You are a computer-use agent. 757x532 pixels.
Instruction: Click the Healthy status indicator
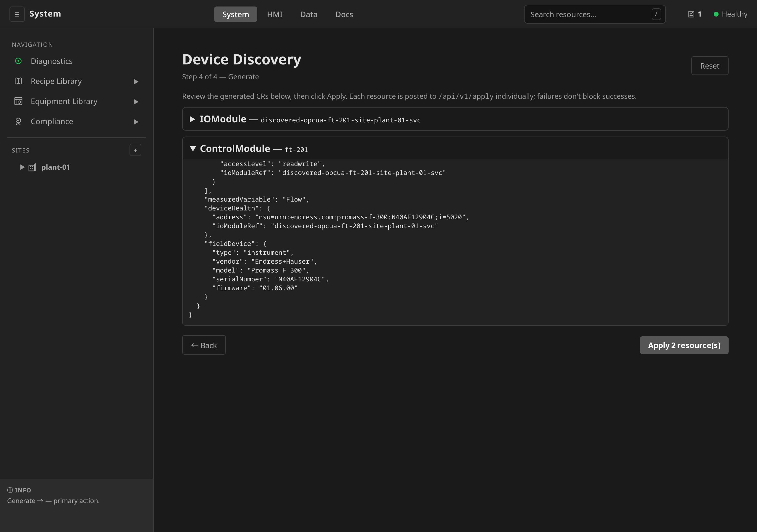tap(730, 14)
